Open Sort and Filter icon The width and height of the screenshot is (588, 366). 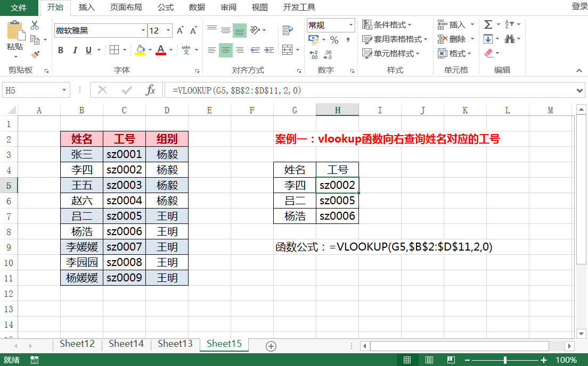pyautogui.click(x=509, y=24)
